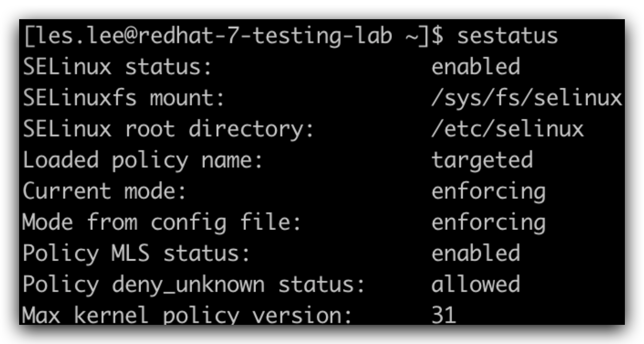Click the "Current mode:" label
Viewport: 644px width, 344px height.
pos(104,192)
